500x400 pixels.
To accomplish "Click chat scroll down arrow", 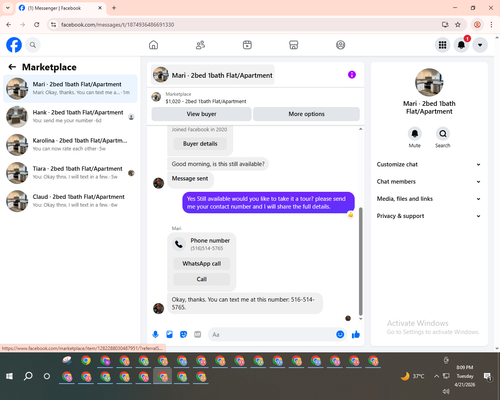I will pyautogui.click(x=360, y=319).
